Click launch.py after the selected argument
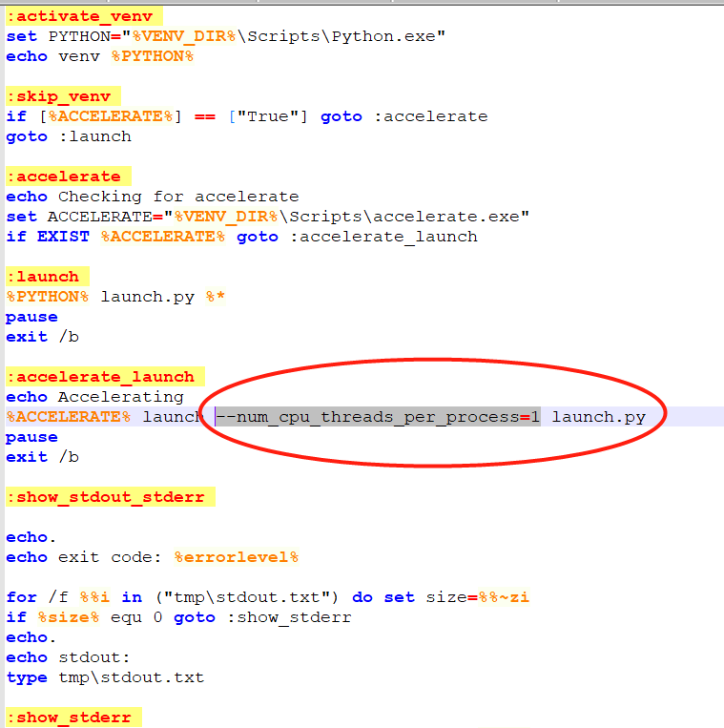This screenshot has width=724, height=728. [598, 417]
